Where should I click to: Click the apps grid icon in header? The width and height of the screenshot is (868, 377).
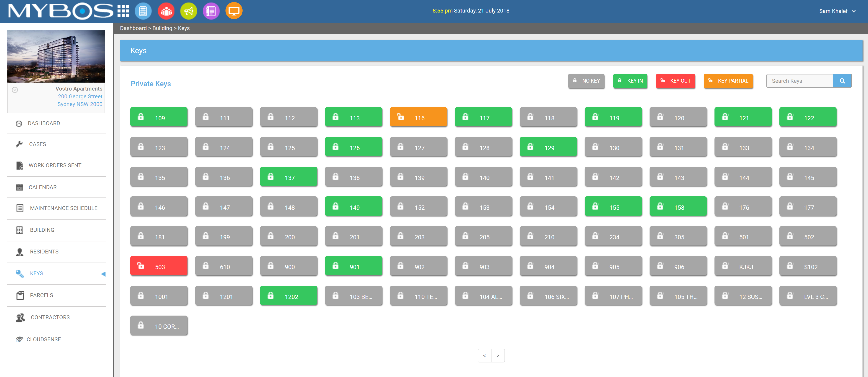coord(123,11)
